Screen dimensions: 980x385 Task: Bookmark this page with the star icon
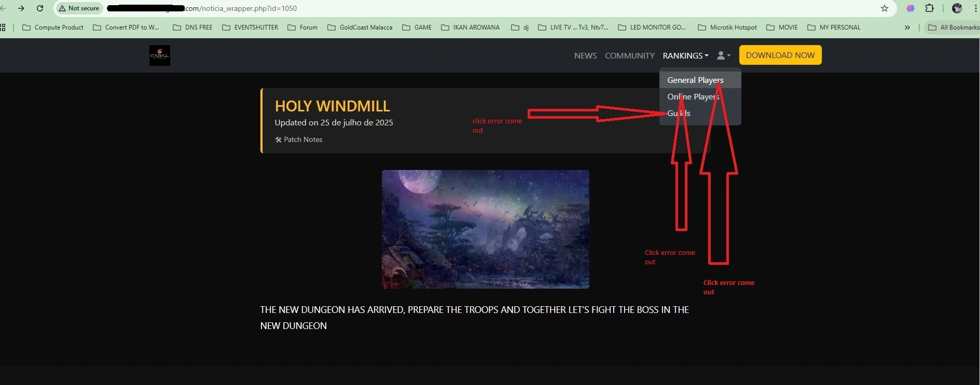pyautogui.click(x=885, y=8)
